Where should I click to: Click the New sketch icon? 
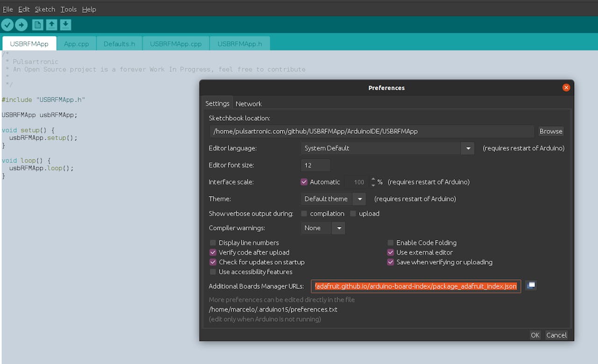(37, 25)
